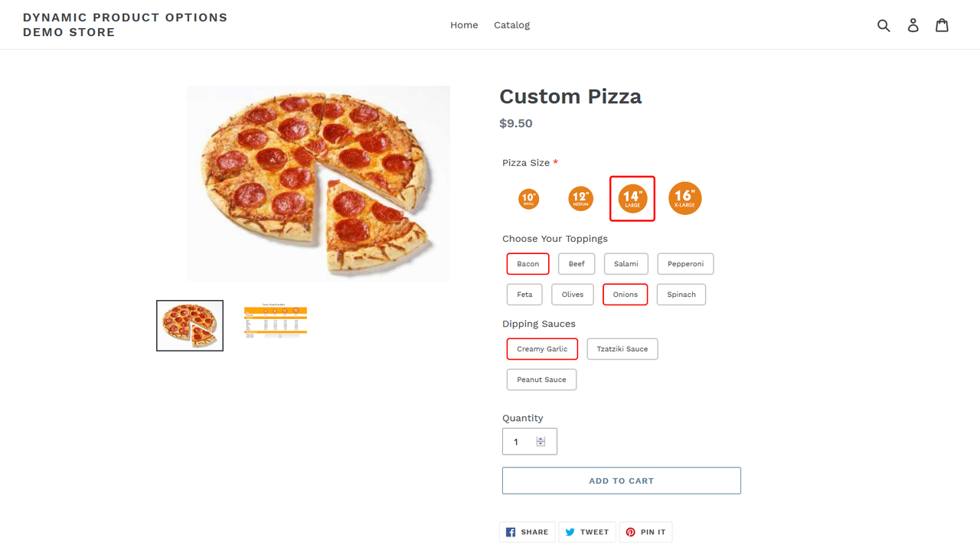Enable the Spinach topping
Viewport: 980px width, 551px height.
point(681,294)
